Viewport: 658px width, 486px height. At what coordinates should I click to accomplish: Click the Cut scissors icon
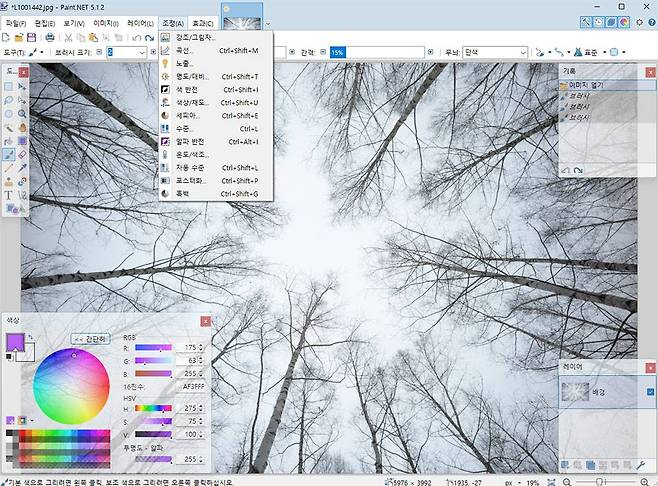(68, 38)
